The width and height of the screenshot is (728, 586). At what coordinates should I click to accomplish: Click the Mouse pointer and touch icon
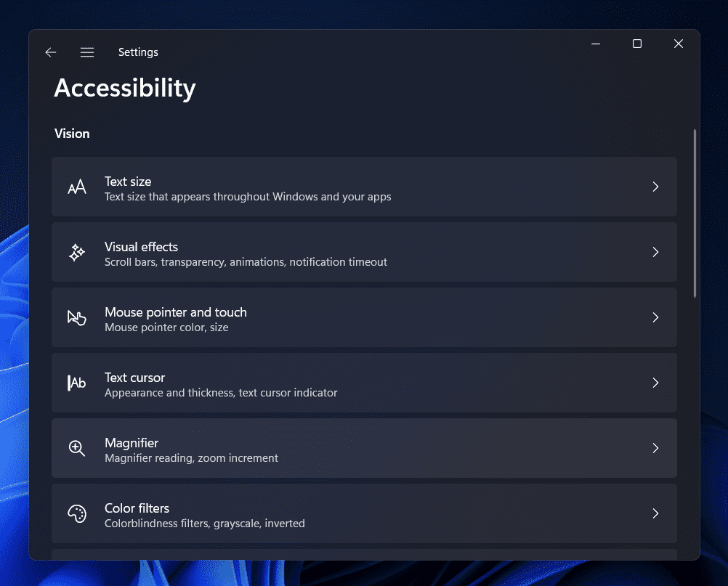tap(77, 318)
